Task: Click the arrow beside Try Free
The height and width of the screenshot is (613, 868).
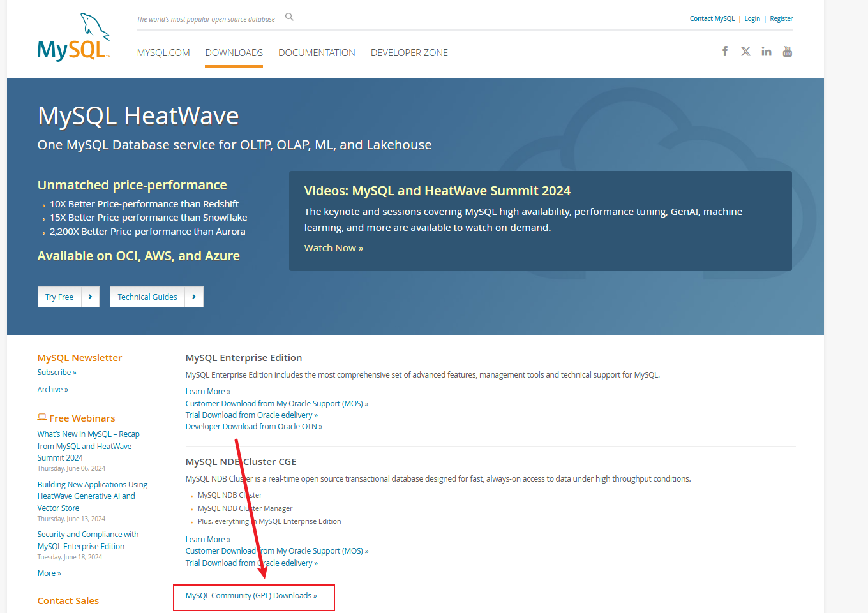Action: tap(91, 297)
